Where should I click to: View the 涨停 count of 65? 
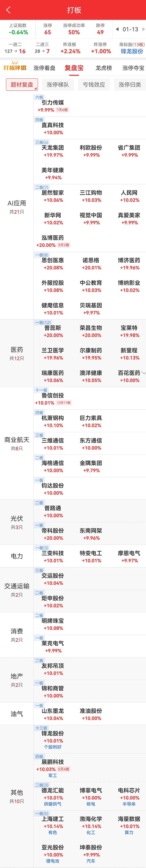48,32
